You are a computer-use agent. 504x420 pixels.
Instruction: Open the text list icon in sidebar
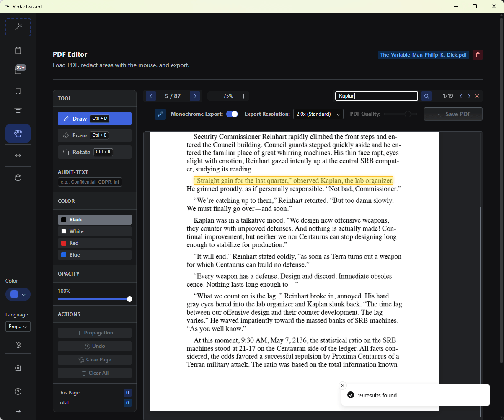pos(18,111)
